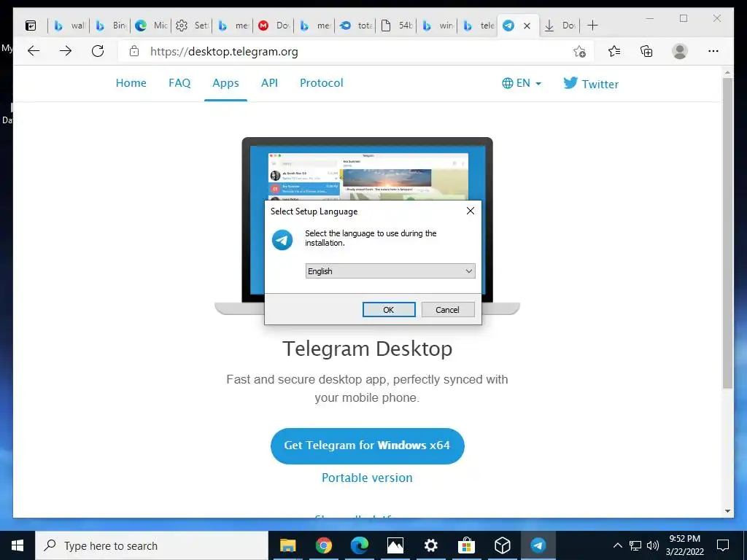Viewport: 747px width, 560px height.
Task: Switch to the 'tele' Bing tab
Action: 479,26
